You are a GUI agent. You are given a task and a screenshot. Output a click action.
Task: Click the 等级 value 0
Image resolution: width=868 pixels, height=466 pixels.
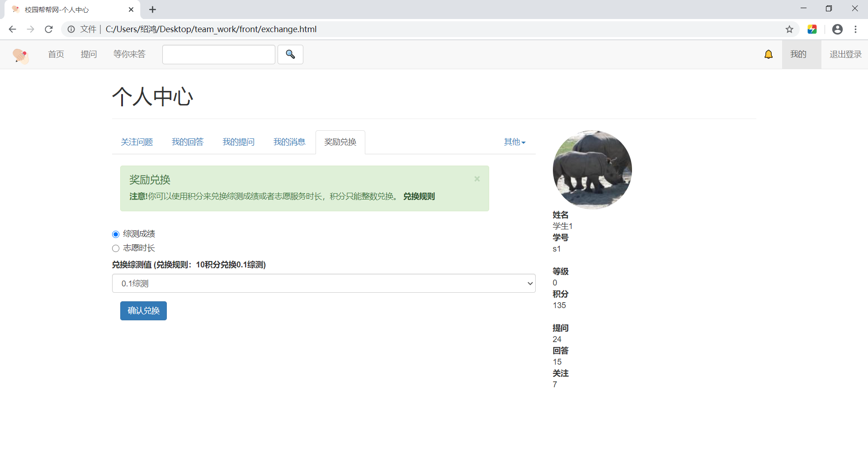tap(555, 283)
